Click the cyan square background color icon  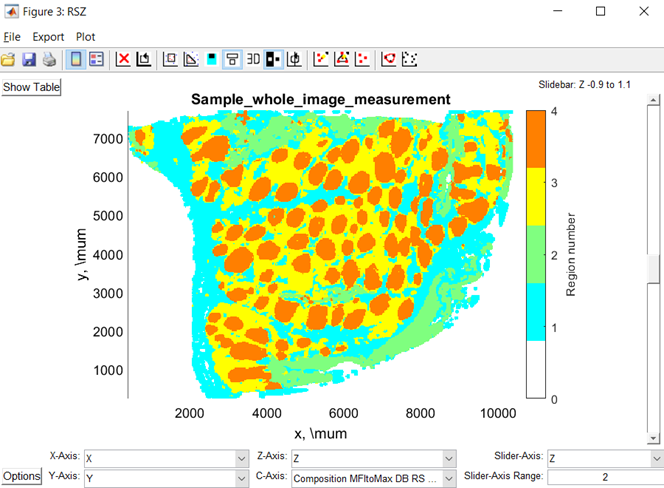click(x=211, y=59)
